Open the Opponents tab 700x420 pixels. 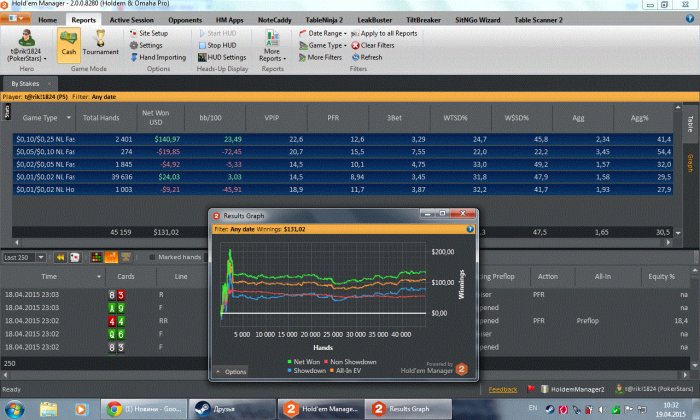click(185, 20)
